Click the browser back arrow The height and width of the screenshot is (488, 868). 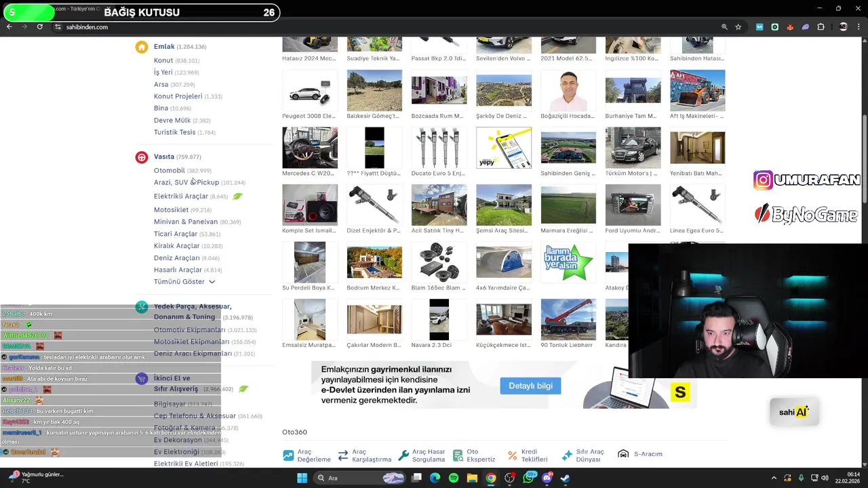[9, 27]
